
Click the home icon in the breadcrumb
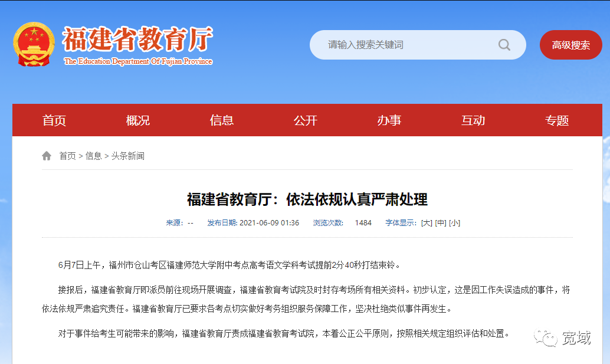[47, 155]
